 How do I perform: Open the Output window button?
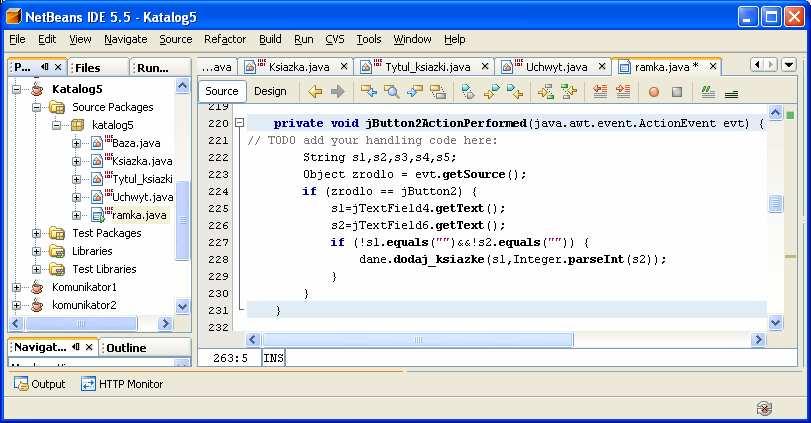[40, 384]
